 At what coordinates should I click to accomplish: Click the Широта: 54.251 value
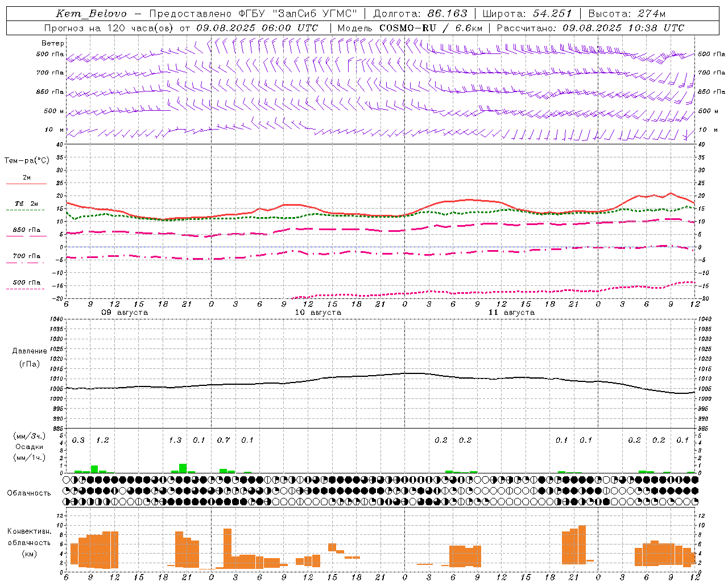tap(527, 14)
